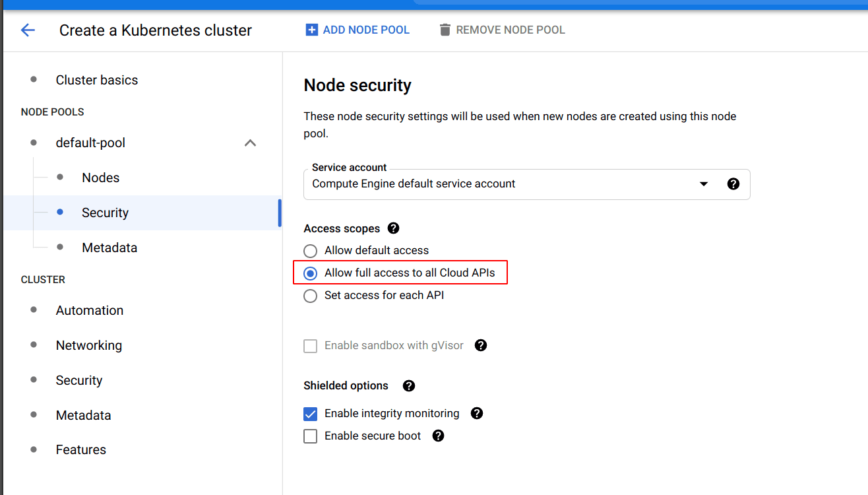This screenshot has width=868, height=495.
Task: Enable secure boot checkbox
Action: click(310, 436)
